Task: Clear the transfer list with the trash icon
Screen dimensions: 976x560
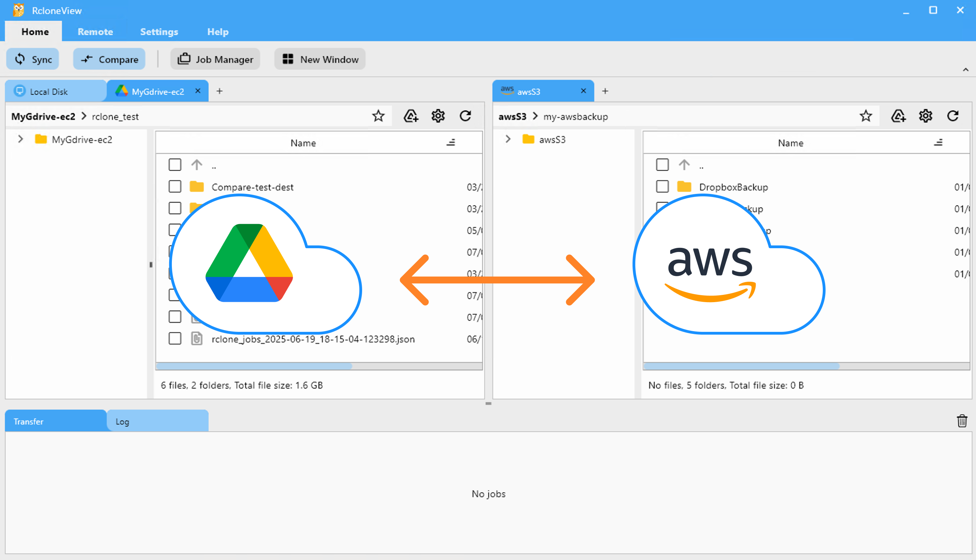Action: [962, 421]
